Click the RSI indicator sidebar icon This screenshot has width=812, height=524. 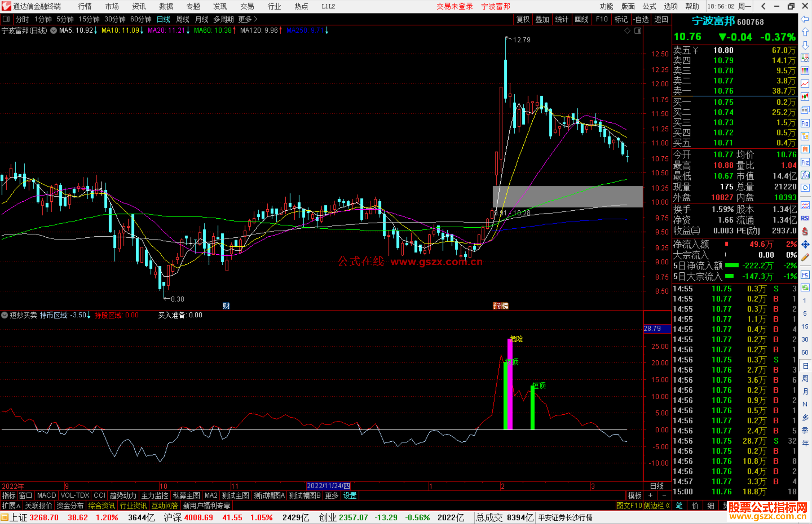(x=805, y=218)
